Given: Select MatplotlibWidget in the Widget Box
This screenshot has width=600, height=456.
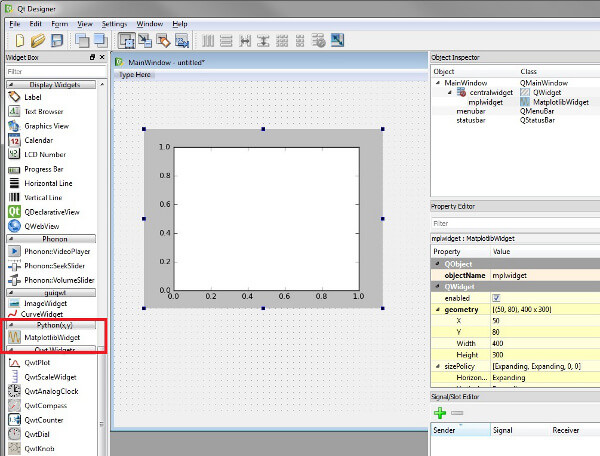Looking at the screenshot, I should click(x=52, y=339).
